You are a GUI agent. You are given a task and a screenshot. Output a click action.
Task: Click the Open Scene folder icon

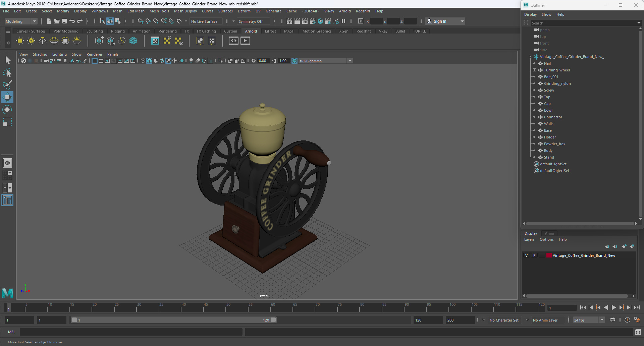point(57,21)
